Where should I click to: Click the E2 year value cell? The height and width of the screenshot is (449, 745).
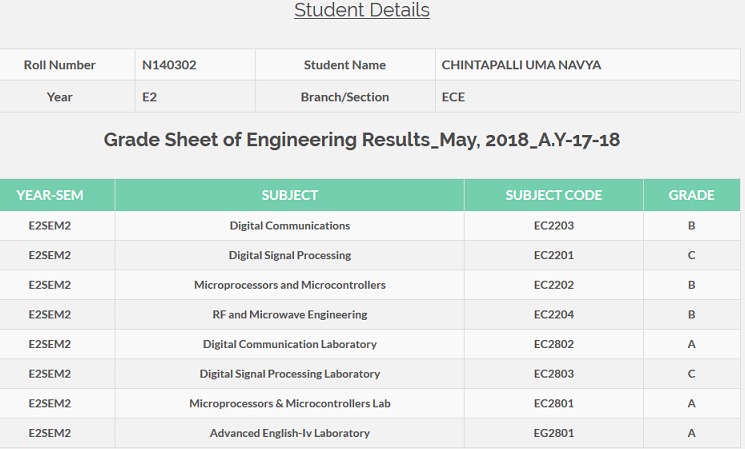click(152, 97)
